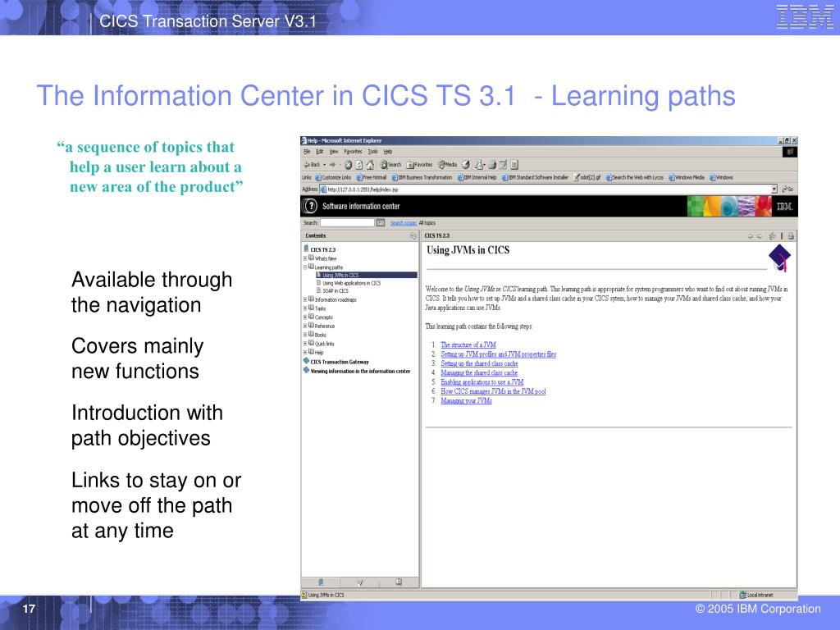Click the Forward arrow in browser toolbar
This screenshot has height=630, width=840.
(332, 164)
